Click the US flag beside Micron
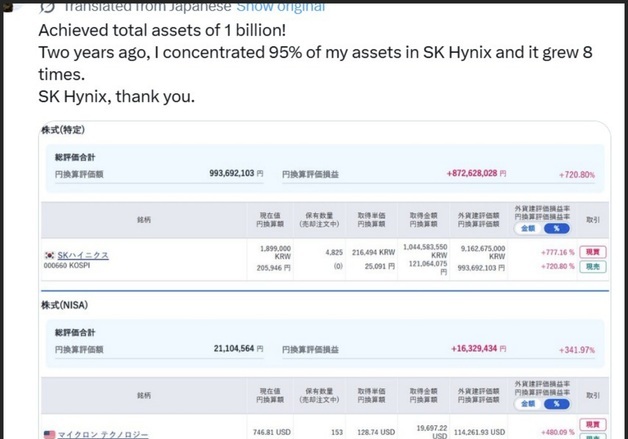 50,435
